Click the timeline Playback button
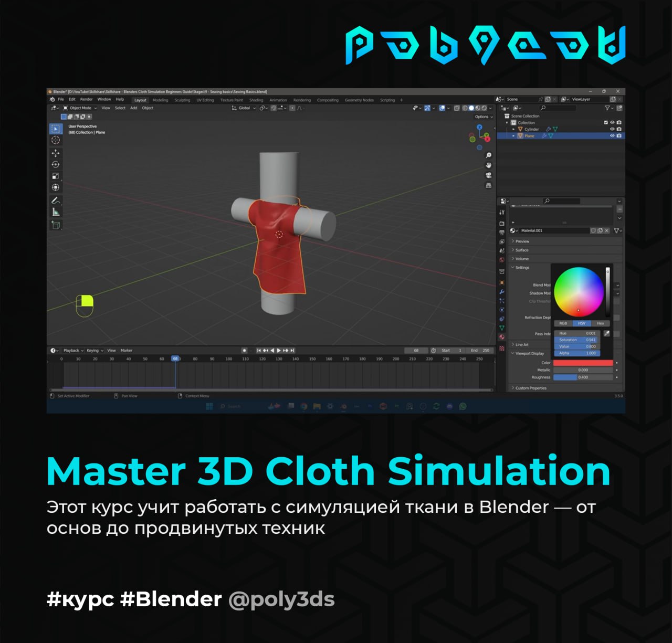 (x=73, y=351)
